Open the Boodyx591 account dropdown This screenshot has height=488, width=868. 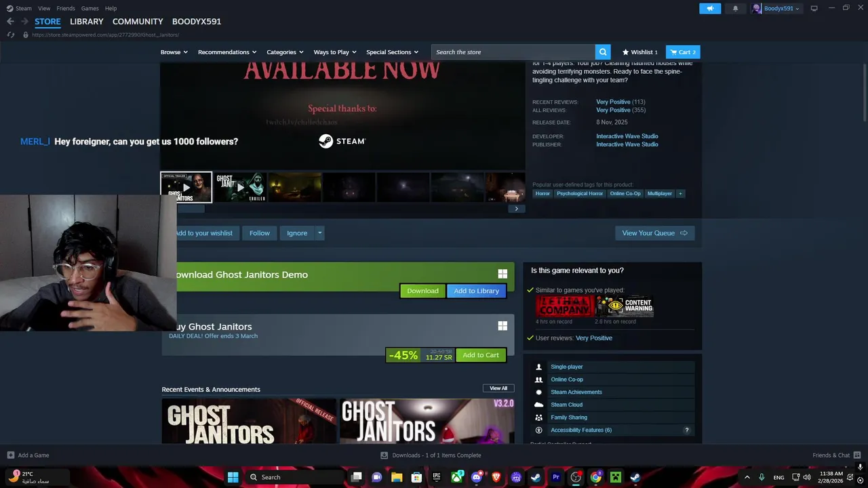776,8
